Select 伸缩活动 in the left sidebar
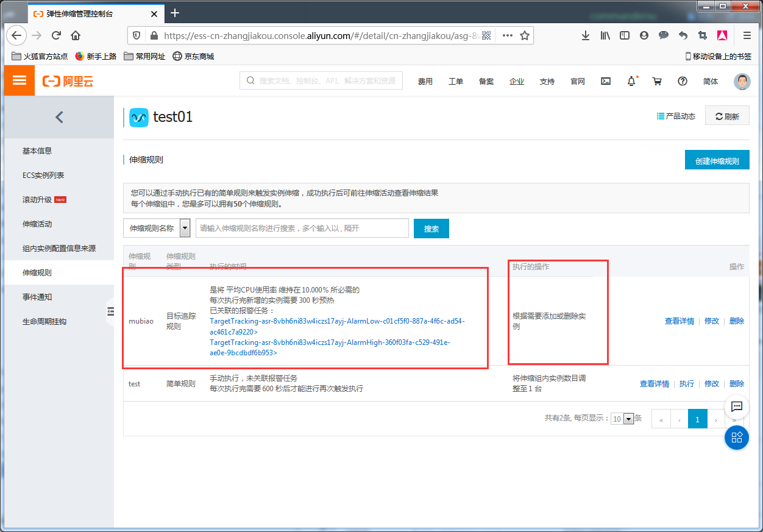Viewport: 763px width, 532px height. click(x=37, y=224)
